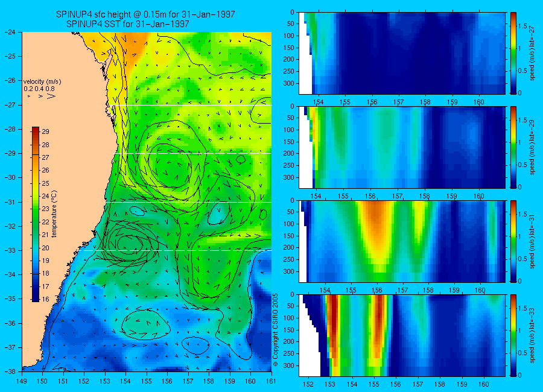The height and width of the screenshot is (392, 543).
Task: Click the 'temperature (°C)' color bar label
Action: click(54, 214)
